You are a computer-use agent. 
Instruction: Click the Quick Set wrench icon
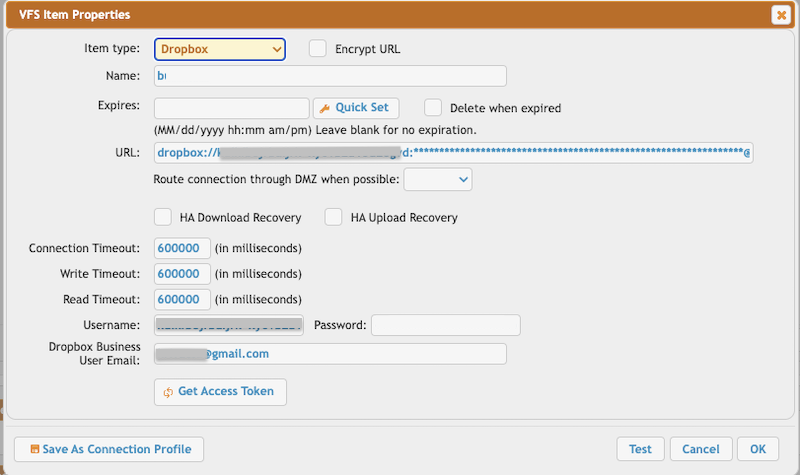coord(324,108)
